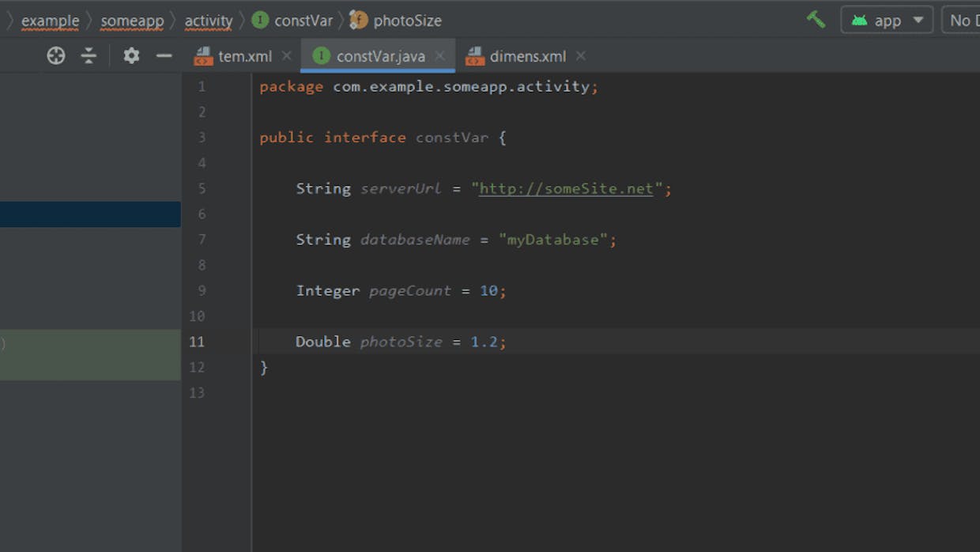Click the locate target crosshair icon
The height and width of the screenshot is (552, 980).
(x=56, y=55)
